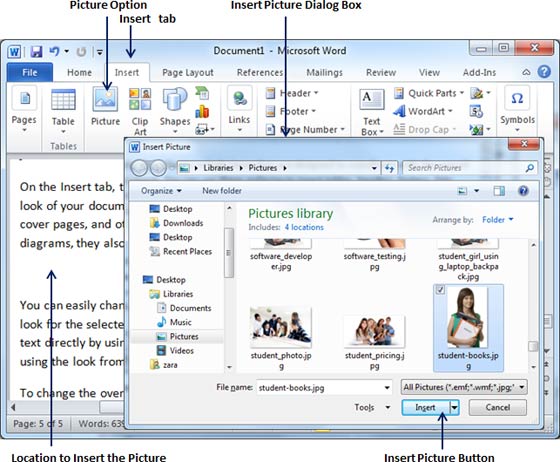Click the dialog help icon beside preview pane
The width and height of the screenshot is (560, 462).
coord(523,191)
